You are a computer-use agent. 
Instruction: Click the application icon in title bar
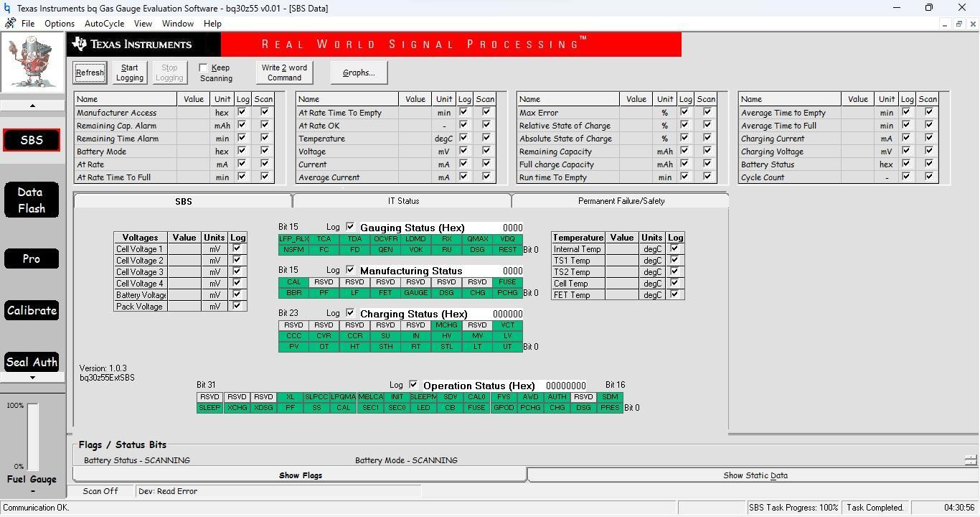pos(7,8)
